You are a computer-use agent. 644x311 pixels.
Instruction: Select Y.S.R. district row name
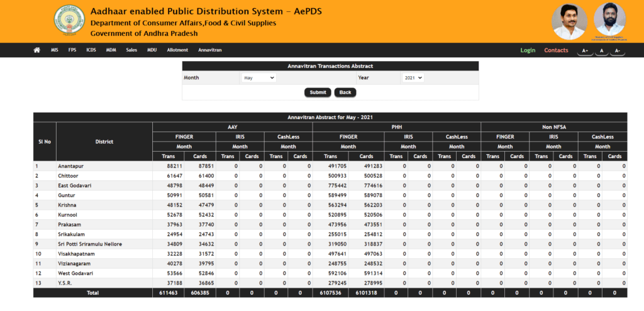point(65,283)
